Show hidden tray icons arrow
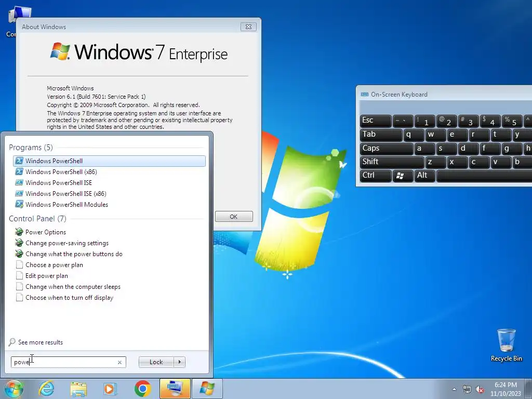The width and height of the screenshot is (532, 399). (x=454, y=390)
